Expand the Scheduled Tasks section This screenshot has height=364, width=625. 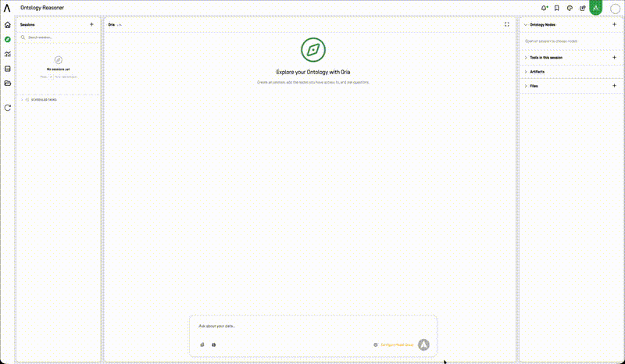pyautogui.click(x=22, y=100)
